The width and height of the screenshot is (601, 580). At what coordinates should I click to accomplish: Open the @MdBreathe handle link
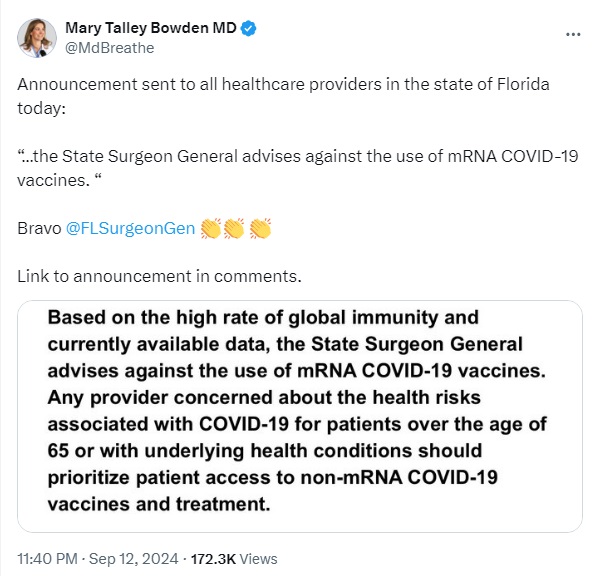click(110, 48)
